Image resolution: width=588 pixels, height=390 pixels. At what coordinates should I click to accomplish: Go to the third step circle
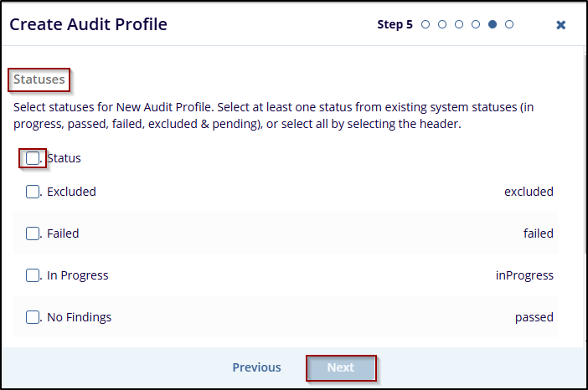pos(459,24)
